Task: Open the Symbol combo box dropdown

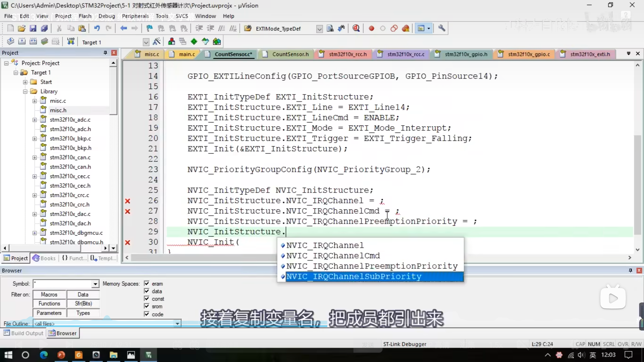Action: pos(95,284)
